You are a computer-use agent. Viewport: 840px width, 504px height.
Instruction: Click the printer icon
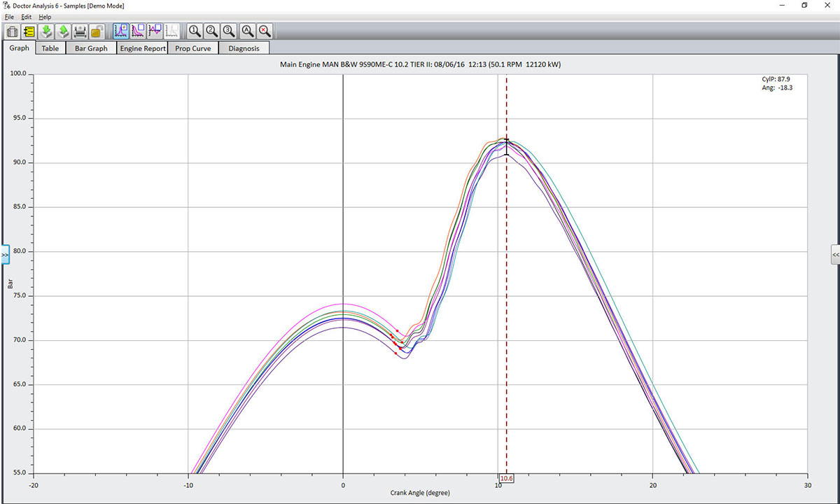click(80, 31)
